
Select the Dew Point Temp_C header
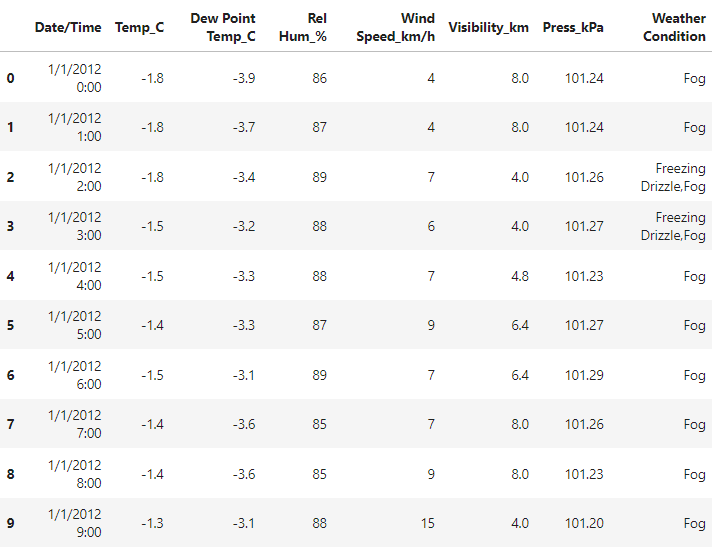click(223, 27)
